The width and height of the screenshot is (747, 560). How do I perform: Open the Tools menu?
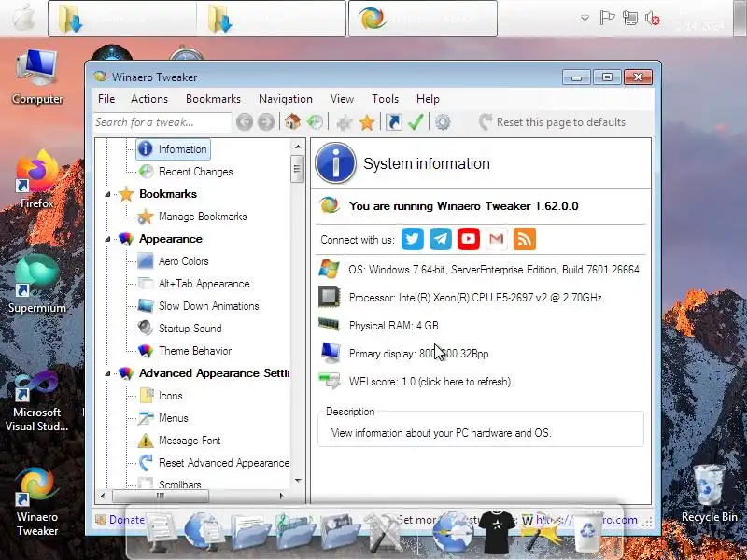coord(385,99)
